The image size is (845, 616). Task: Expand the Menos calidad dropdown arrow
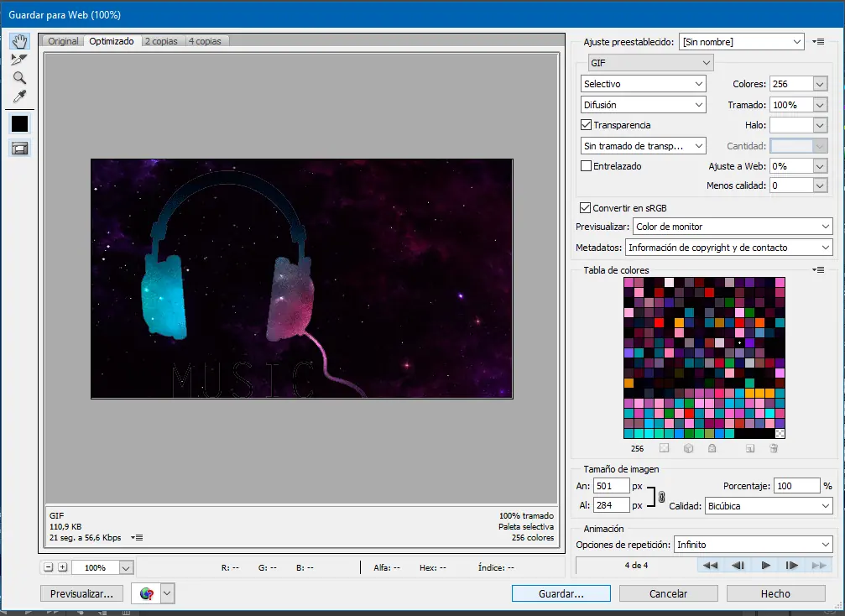pyautogui.click(x=820, y=186)
